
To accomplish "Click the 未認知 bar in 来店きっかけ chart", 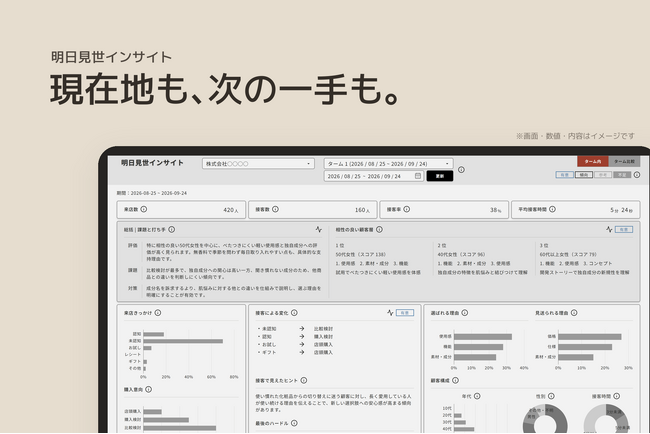I will [x=183, y=341].
